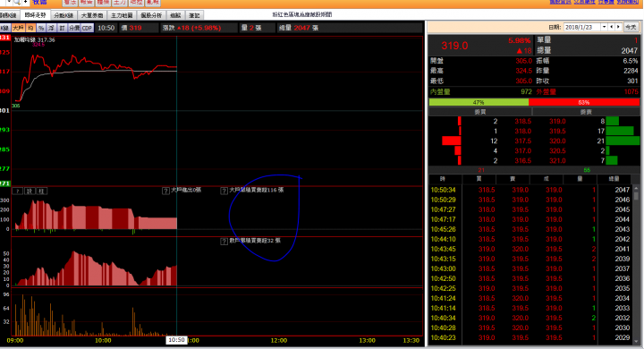Toggle the 均 average line button
644x349 pixels.
tap(30, 28)
